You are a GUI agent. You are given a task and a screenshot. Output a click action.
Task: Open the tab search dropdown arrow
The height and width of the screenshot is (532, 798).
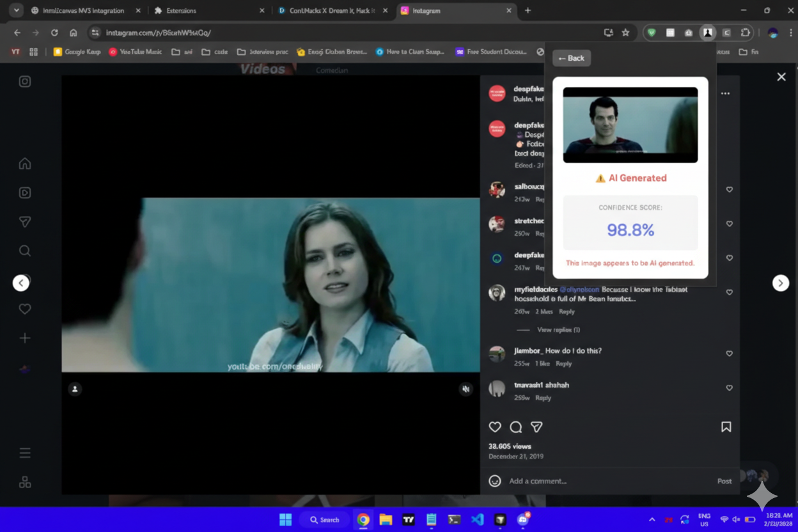coord(16,10)
